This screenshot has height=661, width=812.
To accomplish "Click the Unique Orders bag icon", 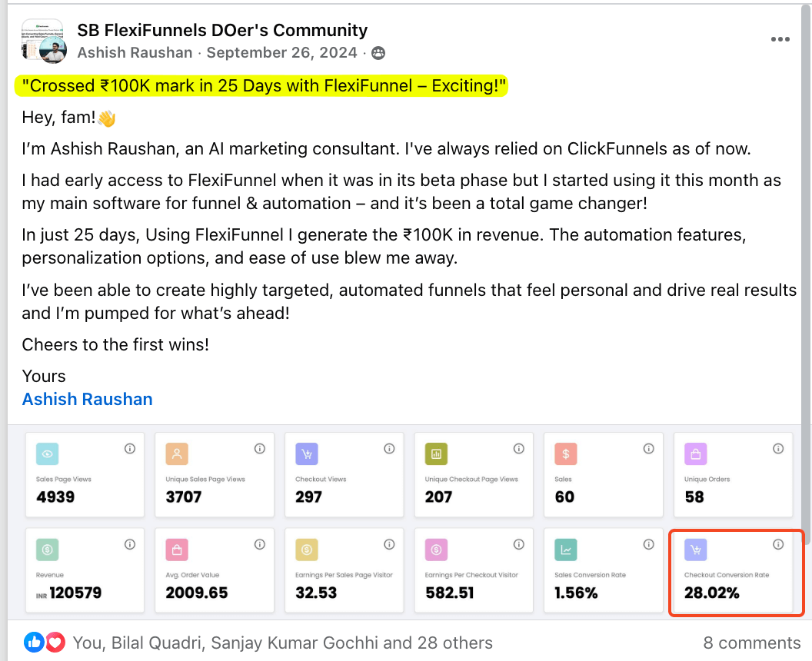I will point(696,454).
